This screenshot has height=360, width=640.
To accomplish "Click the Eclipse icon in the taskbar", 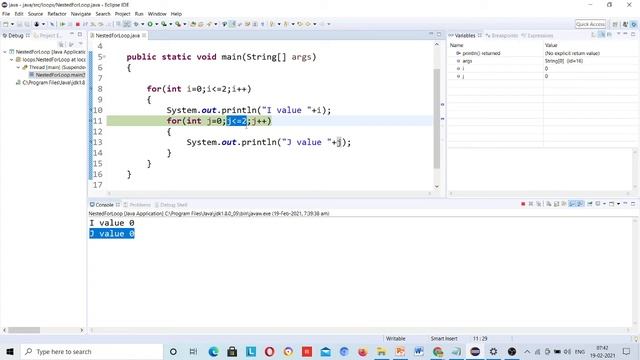I will [x=475, y=351].
